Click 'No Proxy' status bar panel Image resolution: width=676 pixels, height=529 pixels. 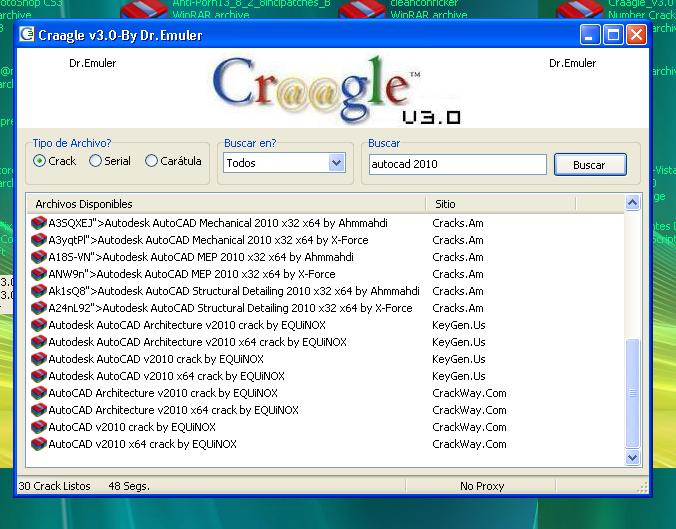[x=482, y=486]
